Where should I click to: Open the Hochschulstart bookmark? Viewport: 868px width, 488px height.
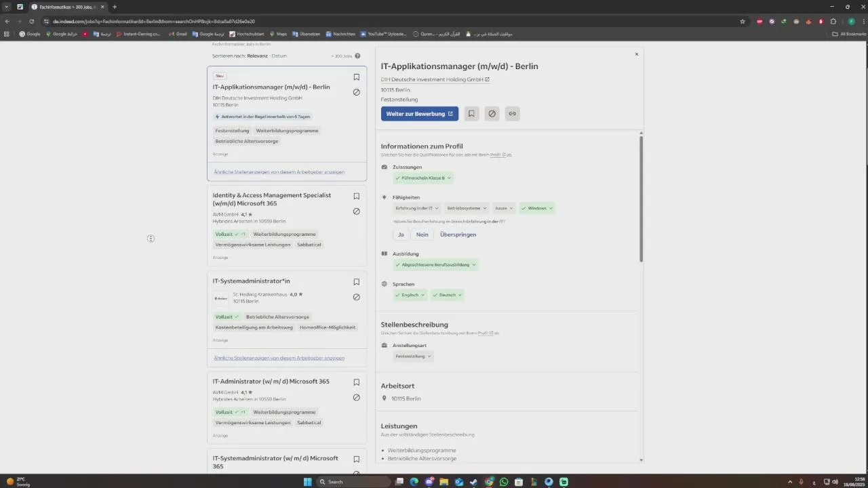pyautogui.click(x=247, y=34)
